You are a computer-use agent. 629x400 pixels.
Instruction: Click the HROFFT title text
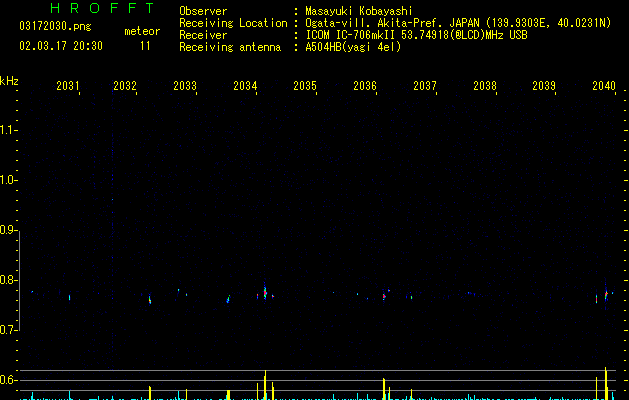point(102,8)
